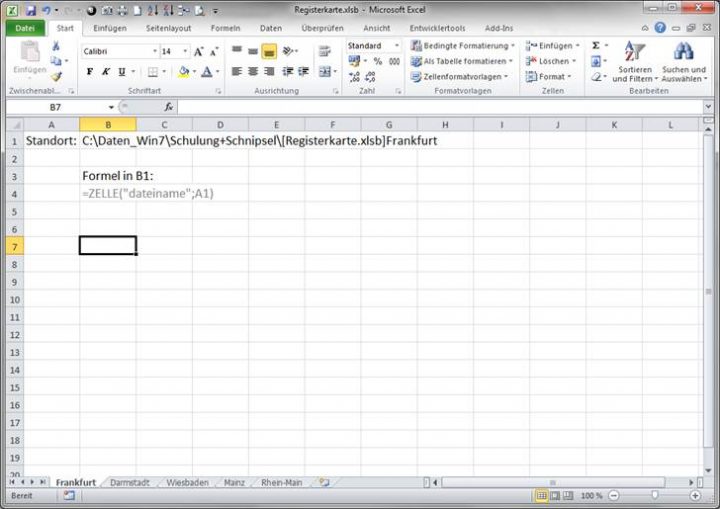Click the green Datei button
Screen dimensions: 720x509
coord(25,28)
